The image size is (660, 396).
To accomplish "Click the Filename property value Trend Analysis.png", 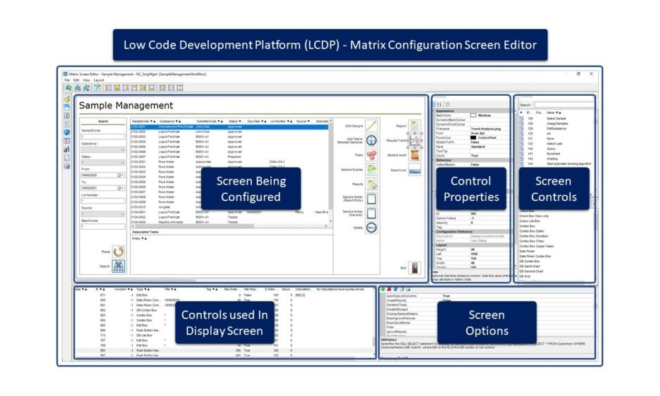I will (x=486, y=129).
